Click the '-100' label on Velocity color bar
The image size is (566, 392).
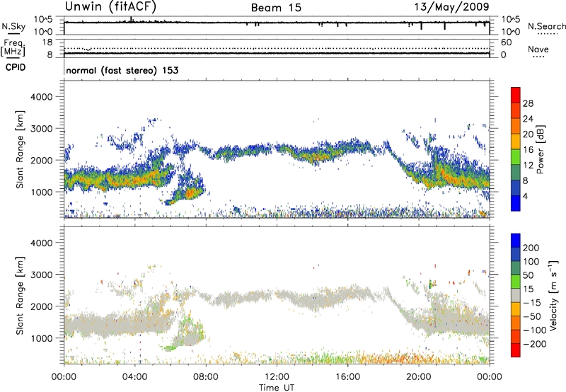click(x=535, y=330)
